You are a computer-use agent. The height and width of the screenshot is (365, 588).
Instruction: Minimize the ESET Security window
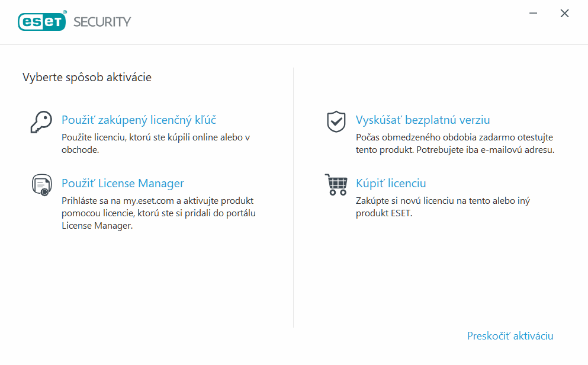pyautogui.click(x=534, y=14)
